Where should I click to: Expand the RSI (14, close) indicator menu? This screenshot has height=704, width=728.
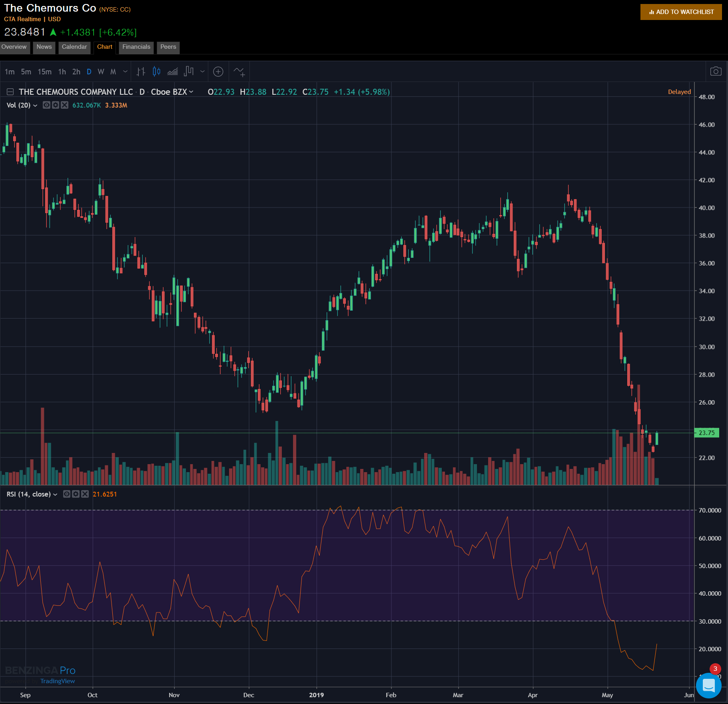32,494
